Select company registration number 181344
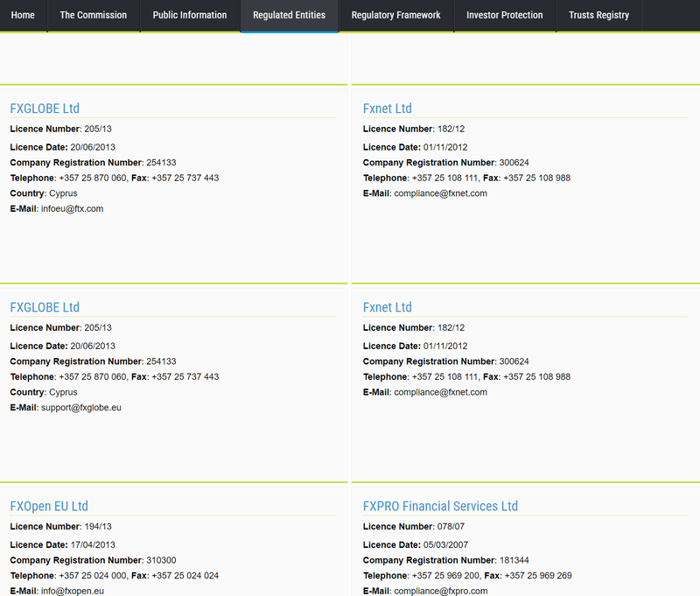This screenshot has height=596, width=700. click(x=514, y=560)
